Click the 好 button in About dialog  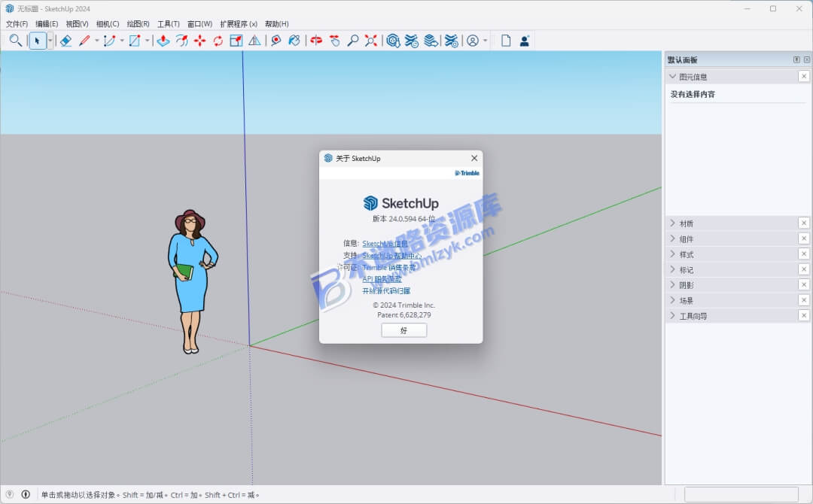[x=404, y=330]
